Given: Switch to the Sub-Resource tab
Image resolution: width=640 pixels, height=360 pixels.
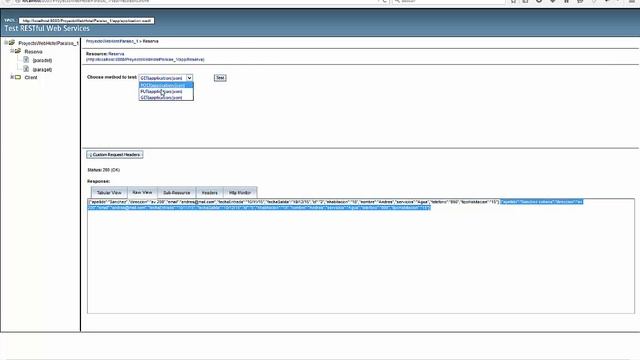Looking at the screenshot, I should [x=176, y=192].
